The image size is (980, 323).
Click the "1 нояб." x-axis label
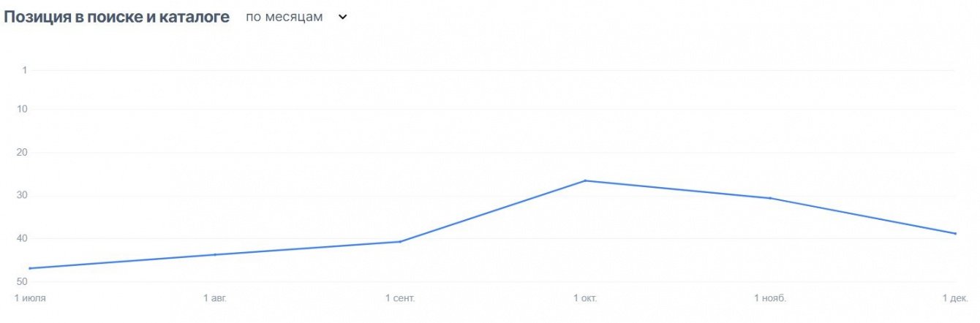(x=770, y=298)
